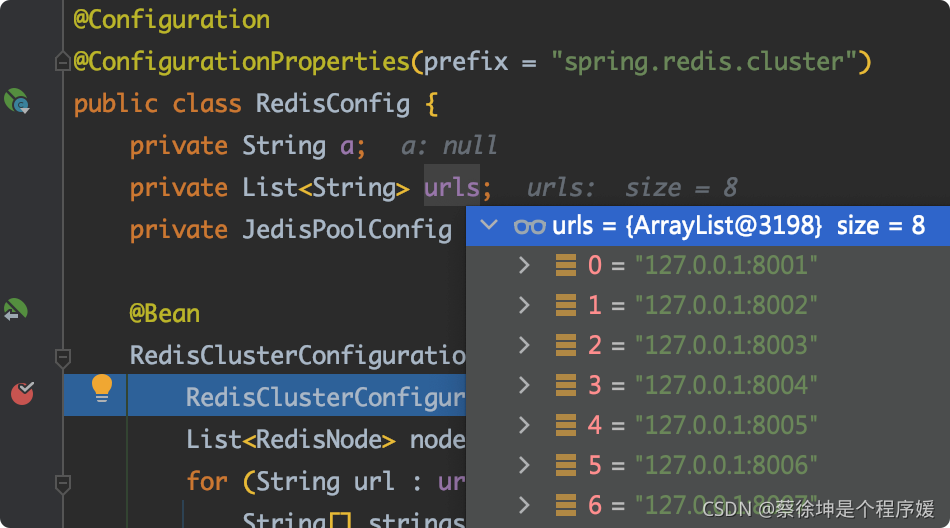Click the field icon of element 2
This screenshot has width=950, height=528.
coord(566,346)
